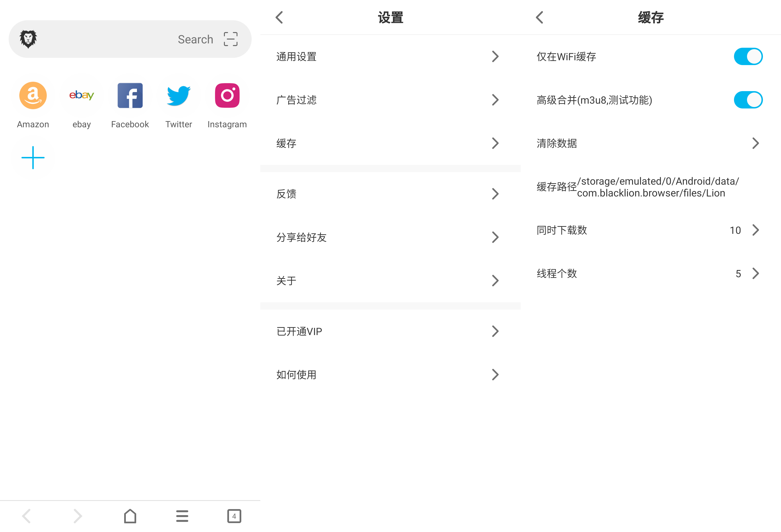Open the 广告过滤 menu item

tap(390, 100)
